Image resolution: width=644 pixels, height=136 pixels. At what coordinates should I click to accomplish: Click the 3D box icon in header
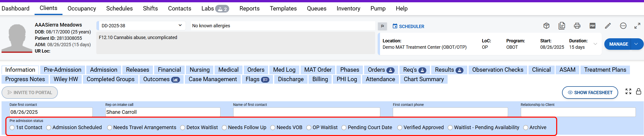(x=546, y=26)
